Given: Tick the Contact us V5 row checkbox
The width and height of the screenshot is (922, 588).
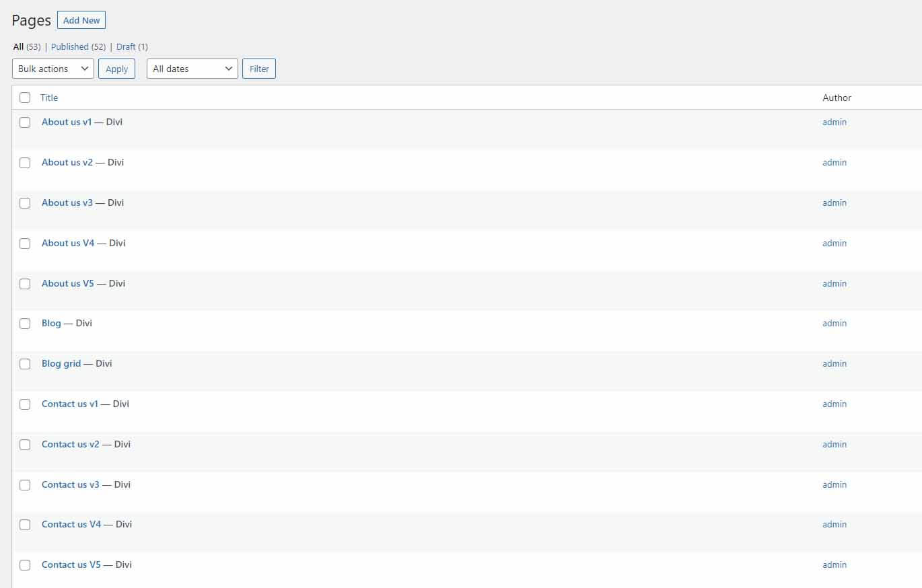Looking at the screenshot, I should coord(25,565).
